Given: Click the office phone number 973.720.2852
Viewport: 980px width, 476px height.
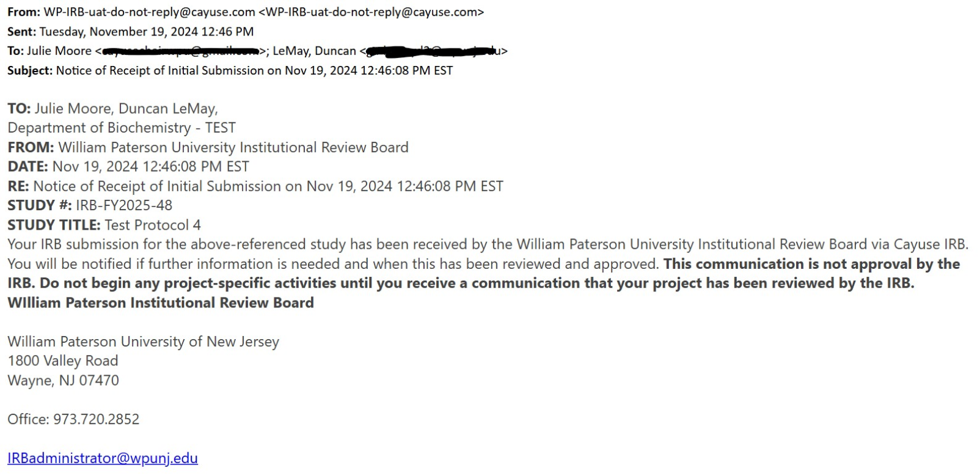Looking at the screenshot, I should [x=97, y=419].
